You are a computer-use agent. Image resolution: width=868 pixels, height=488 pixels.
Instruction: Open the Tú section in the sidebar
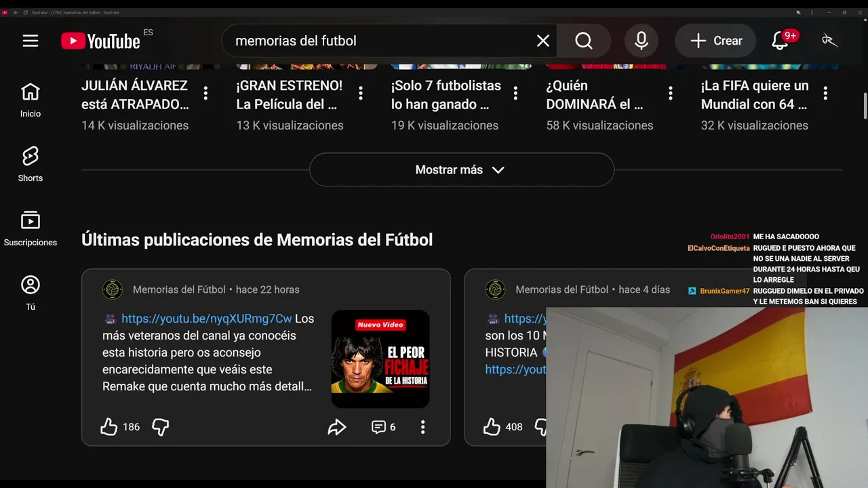click(31, 293)
